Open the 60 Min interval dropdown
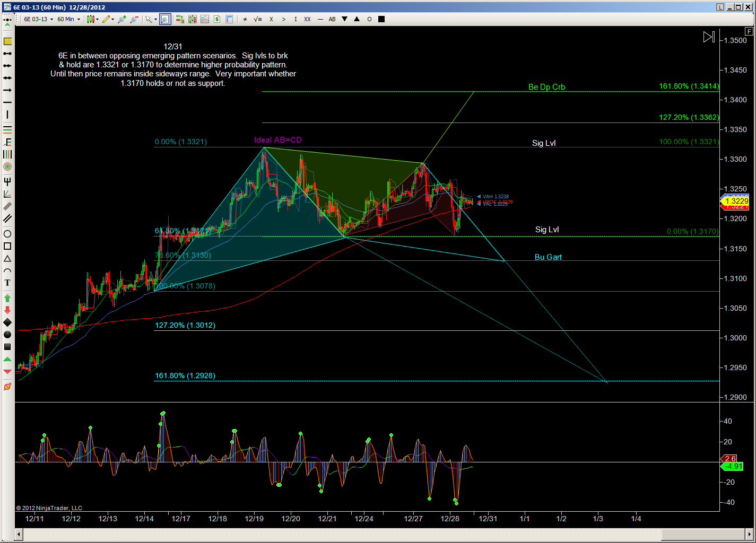Image resolution: width=756 pixels, height=543 pixels. [68, 19]
